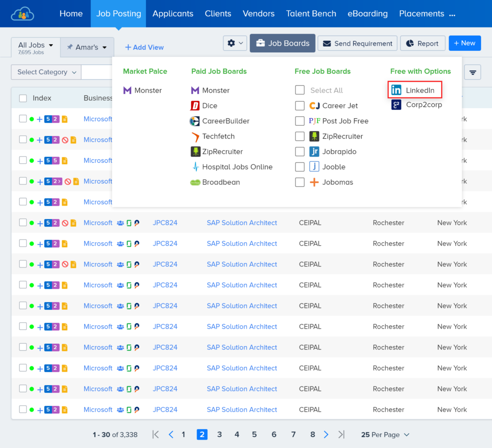This screenshot has height=448, width=492.
Task: Click the Jobrapido logo icon
Action: [314, 152]
